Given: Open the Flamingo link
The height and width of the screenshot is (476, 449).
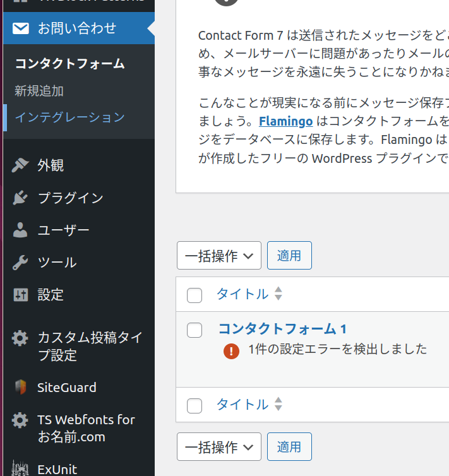Looking at the screenshot, I should tap(285, 121).
